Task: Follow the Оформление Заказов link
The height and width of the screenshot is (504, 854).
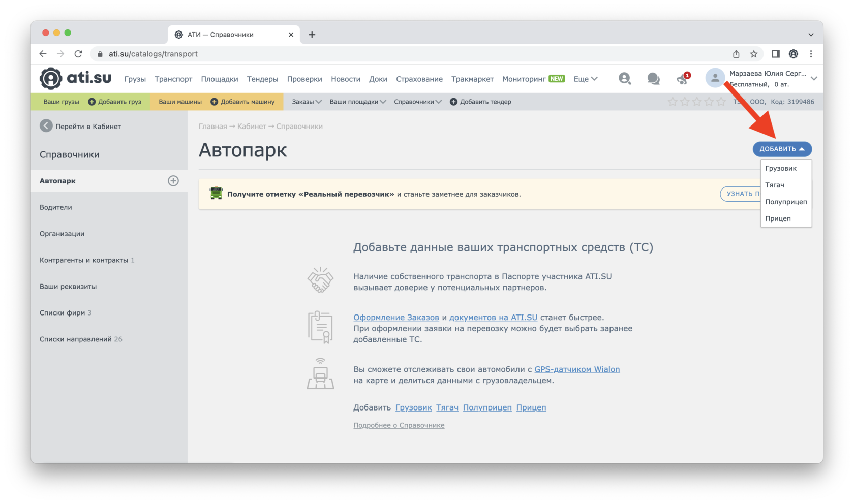Action: click(x=396, y=317)
